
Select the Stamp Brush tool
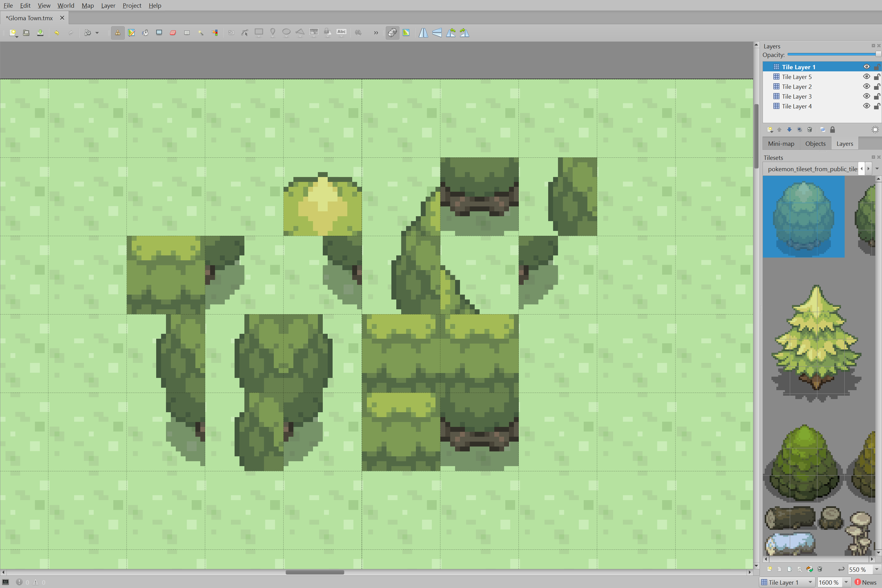[x=117, y=33]
